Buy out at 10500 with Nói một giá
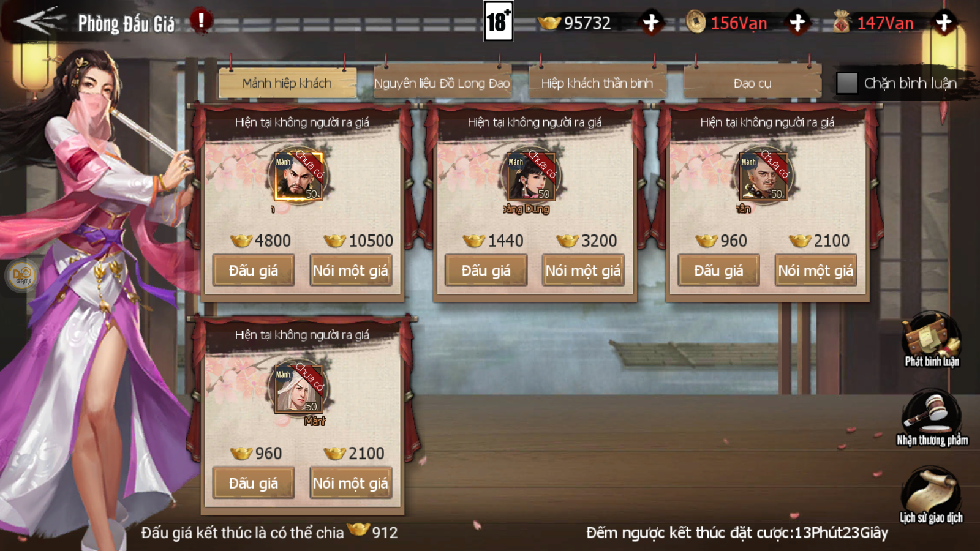The width and height of the screenshot is (980, 551). [x=350, y=271]
